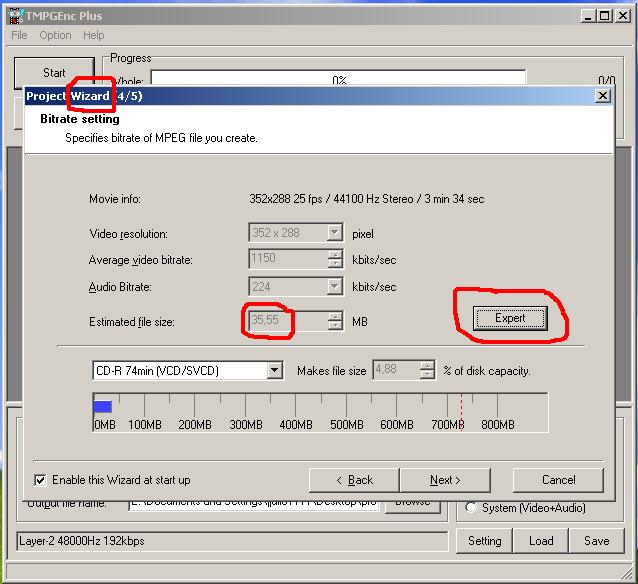Open the CD-R 74min media dropdown

click(x=275, y=370)
